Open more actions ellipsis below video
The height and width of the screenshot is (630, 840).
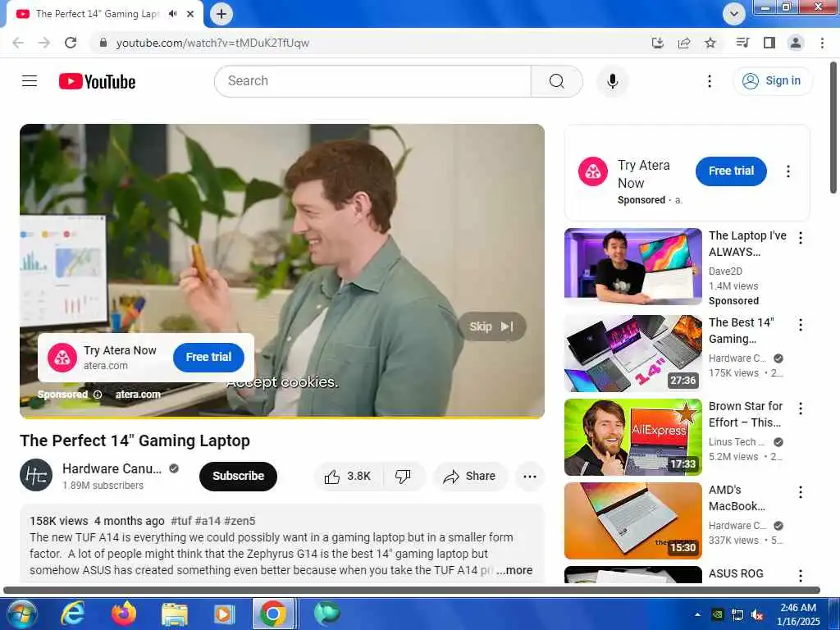pos(529,477)
